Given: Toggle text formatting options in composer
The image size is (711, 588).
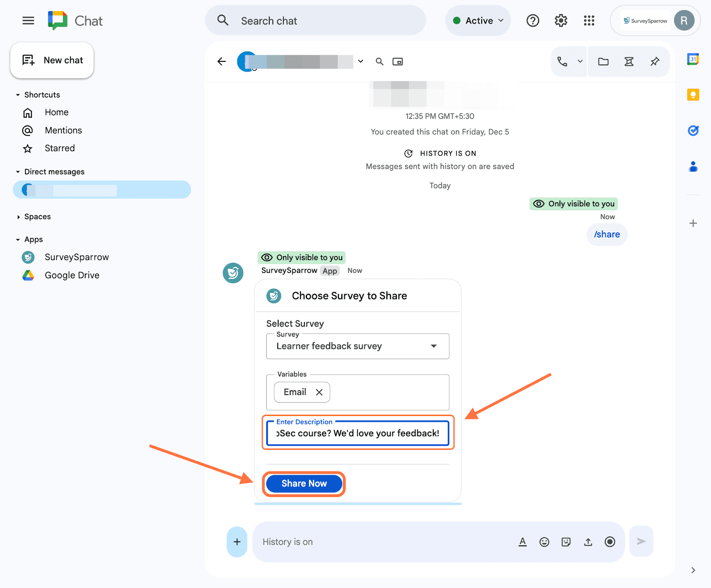Looking at the screenshot, I should tap(523, 542).
